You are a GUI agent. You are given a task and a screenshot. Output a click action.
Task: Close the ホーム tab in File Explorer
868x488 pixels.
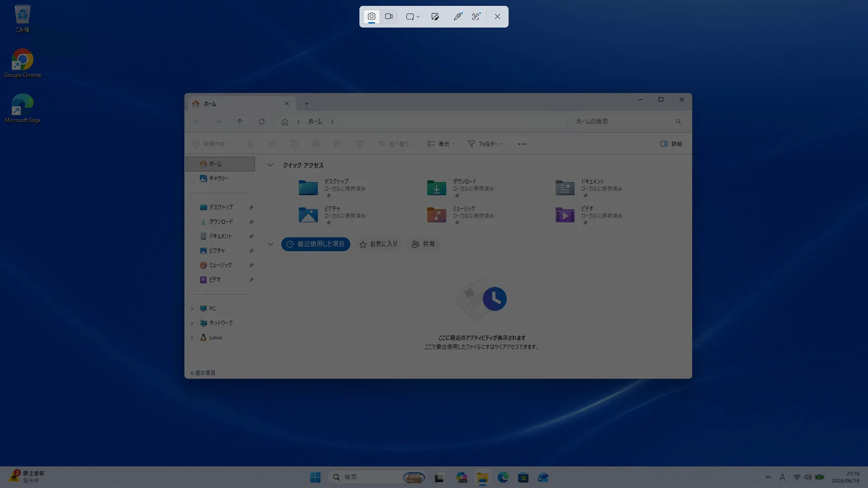pos(287,103)
